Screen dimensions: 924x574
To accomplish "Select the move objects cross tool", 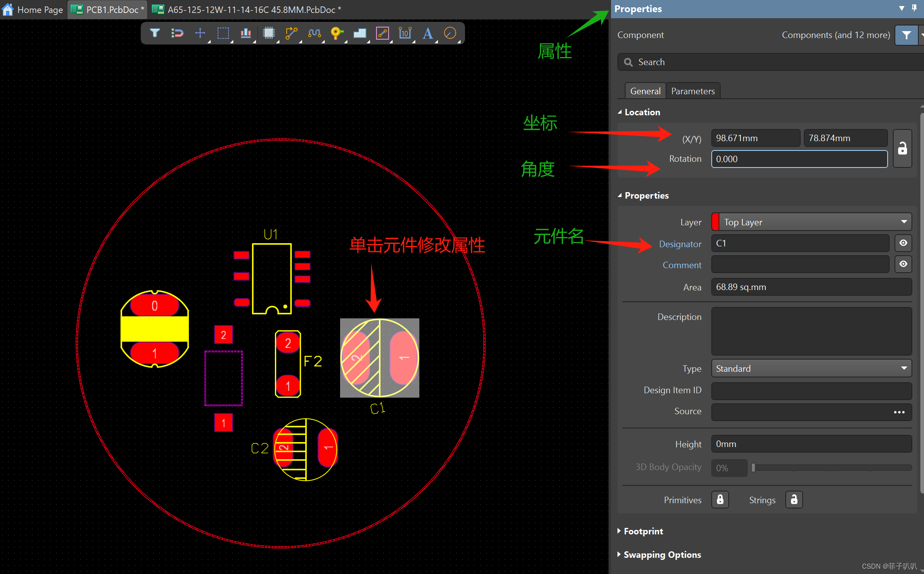I will (x=200, y=33).
